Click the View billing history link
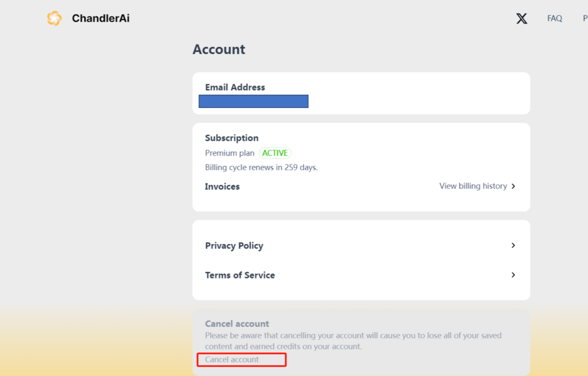Viewport: 588px width, 376px height. click(x=473, y=186)
